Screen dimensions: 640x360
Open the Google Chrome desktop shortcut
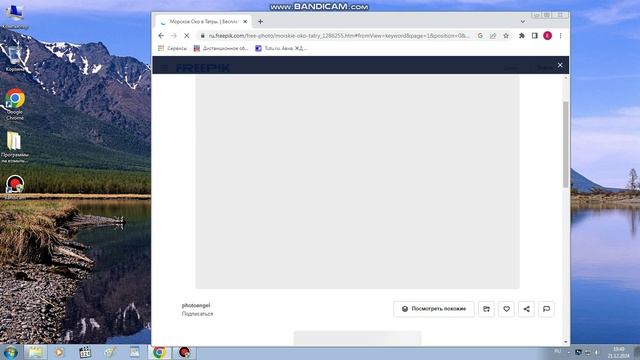tap(15, 104)
